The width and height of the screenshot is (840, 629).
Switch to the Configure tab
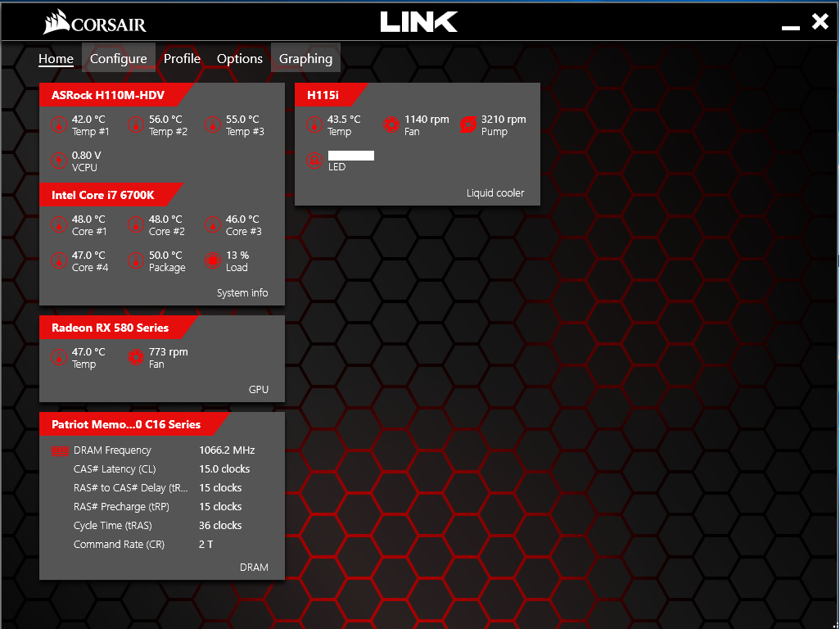click(119, 58)
